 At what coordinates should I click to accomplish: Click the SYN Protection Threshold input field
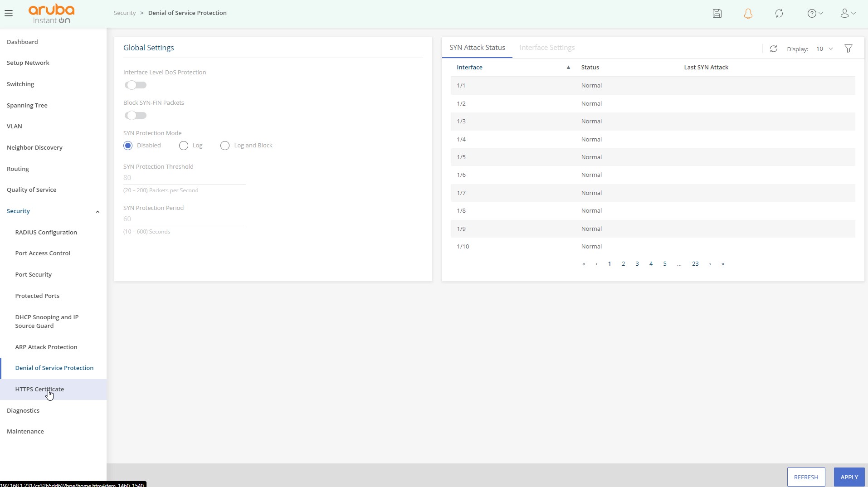pyautogui.click(x=184, y=178)
